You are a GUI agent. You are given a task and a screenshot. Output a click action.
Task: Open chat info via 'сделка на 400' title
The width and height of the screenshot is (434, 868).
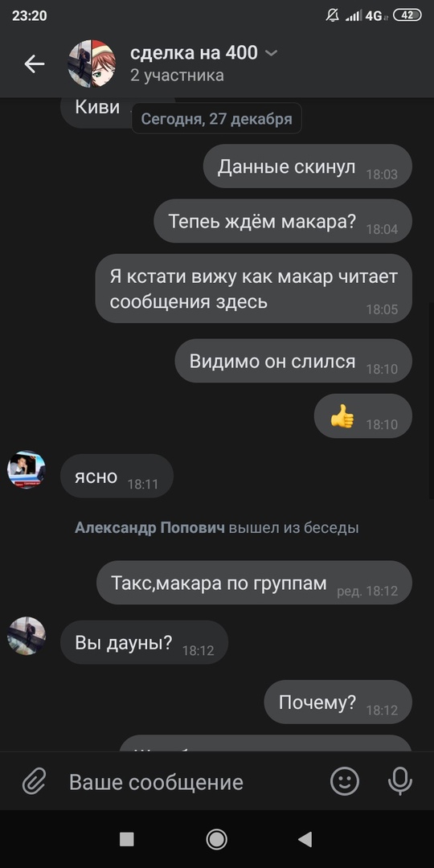click(x=194, y=52)
